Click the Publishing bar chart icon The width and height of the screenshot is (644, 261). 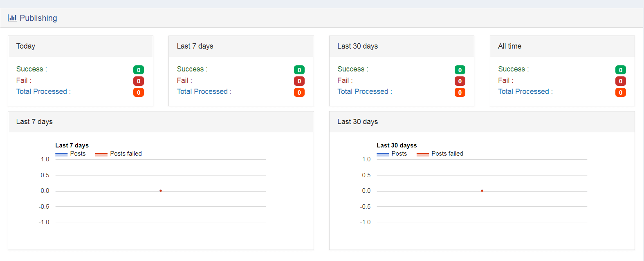[12, 18]
